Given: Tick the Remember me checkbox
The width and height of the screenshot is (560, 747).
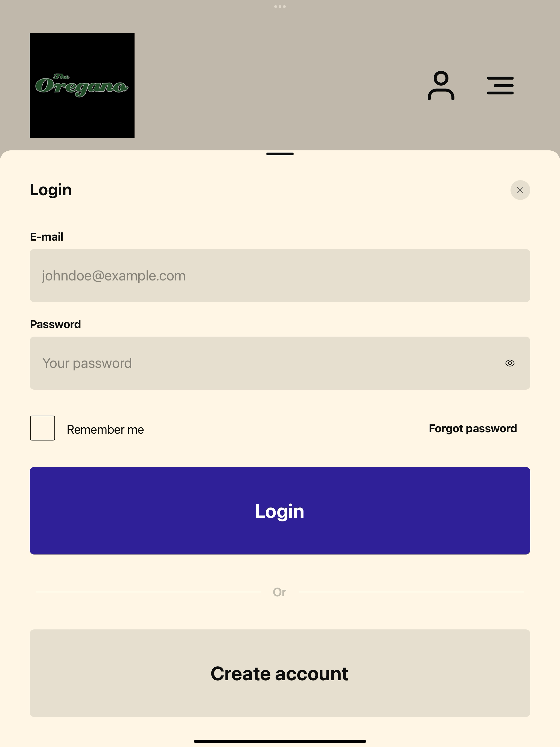Looking at the screenshot, I should pyautogui.click(x=43, y=428).
